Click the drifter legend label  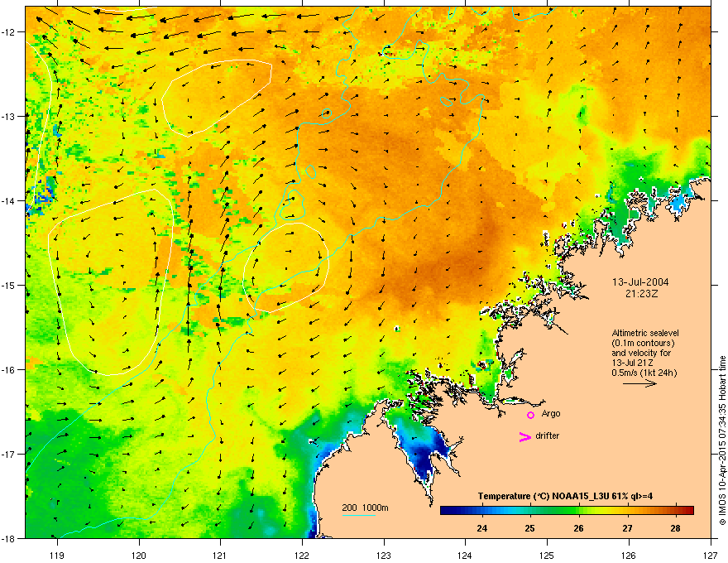point(547,435)
